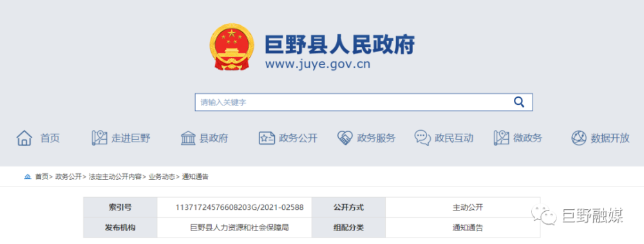Select the 通知通告 table value

click(x=468, y=227)
